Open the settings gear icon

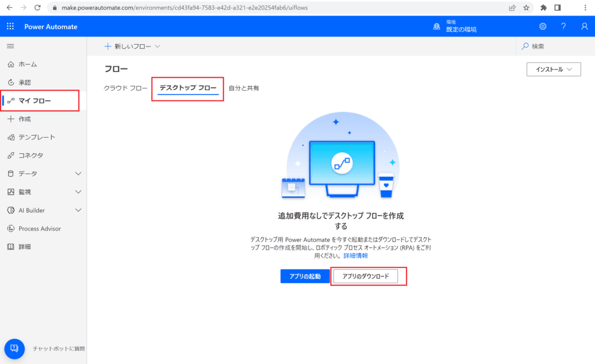(x=543, y=27)
